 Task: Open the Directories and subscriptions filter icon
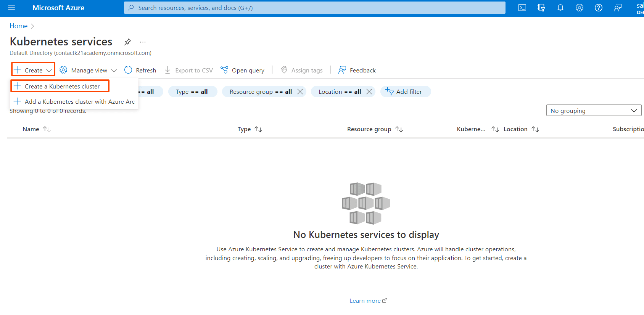coord(541,8)
